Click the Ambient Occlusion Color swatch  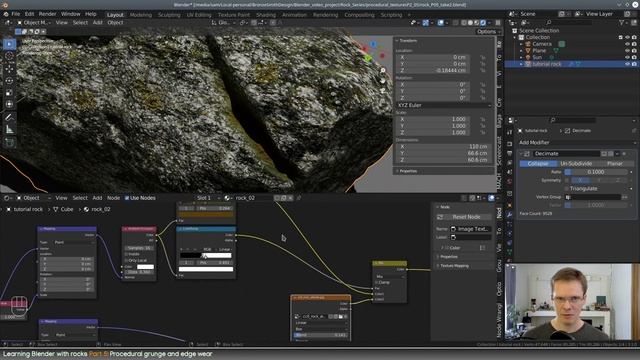click(x=145, y=267)
